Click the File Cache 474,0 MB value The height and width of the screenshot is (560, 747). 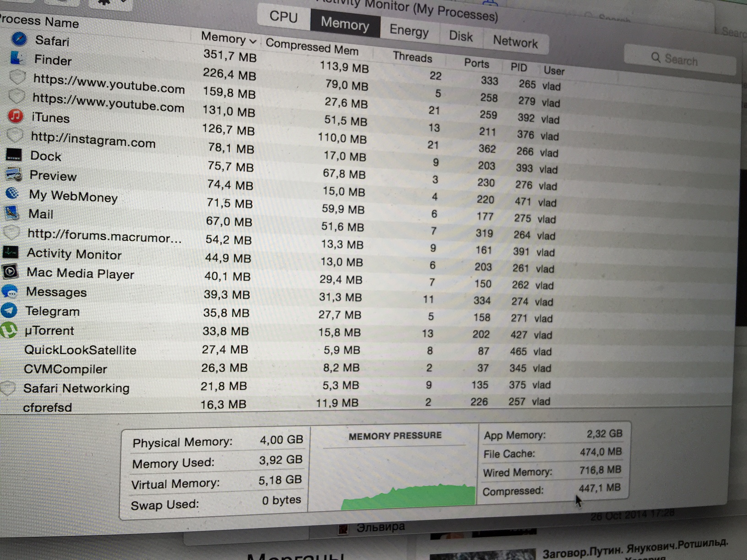click(601, 452)
